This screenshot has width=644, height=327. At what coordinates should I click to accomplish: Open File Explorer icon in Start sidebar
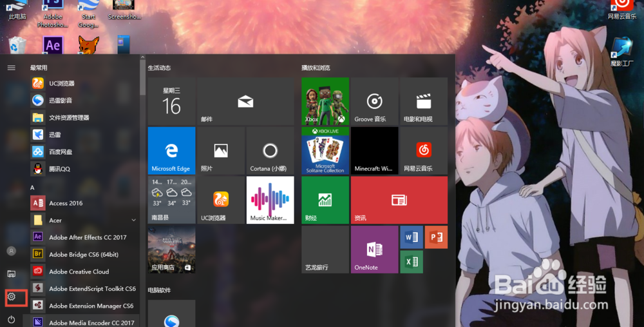[x=12, y=273]
